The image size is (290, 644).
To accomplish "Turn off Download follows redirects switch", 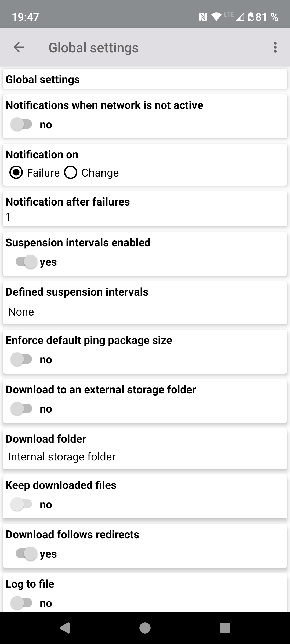I will pos(26,554).
